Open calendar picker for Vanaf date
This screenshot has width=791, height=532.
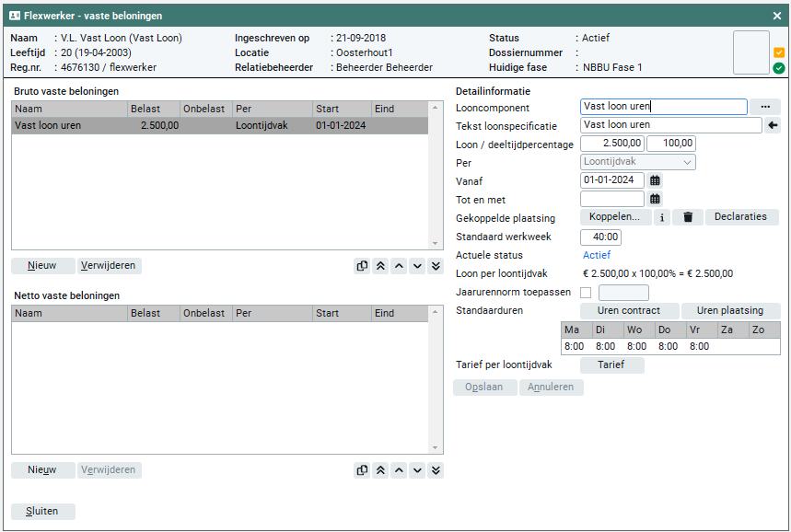pos(655,180)
